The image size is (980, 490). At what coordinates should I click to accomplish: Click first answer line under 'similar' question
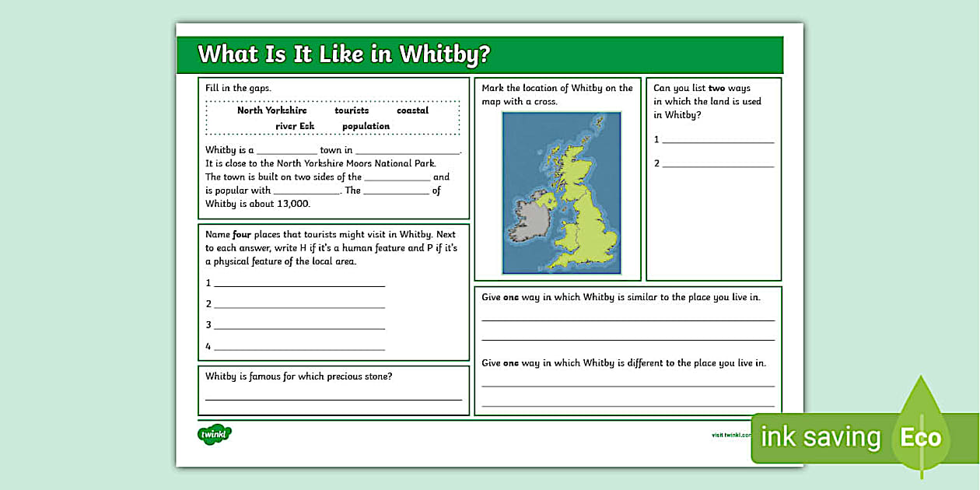628,319
